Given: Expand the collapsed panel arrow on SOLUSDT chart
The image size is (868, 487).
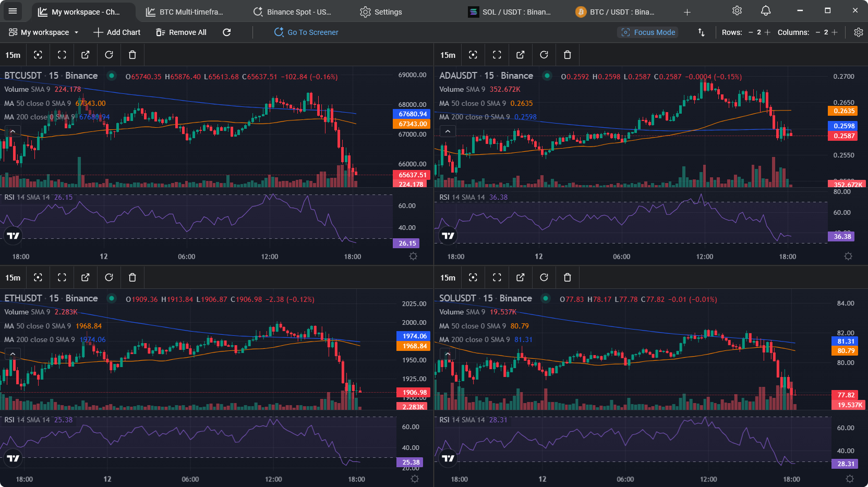Looking at the screenshot, I should pyautogui.click(x=448, y=354).
